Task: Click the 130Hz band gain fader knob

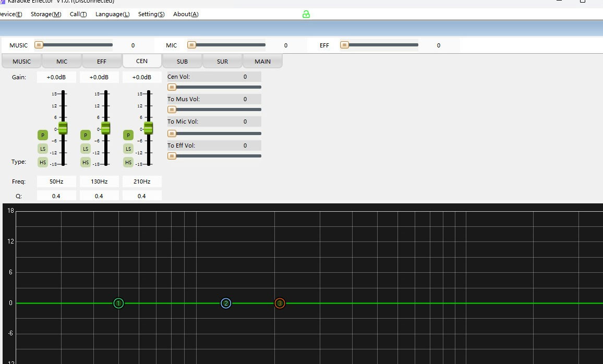Action: click(x=106, y=128)
